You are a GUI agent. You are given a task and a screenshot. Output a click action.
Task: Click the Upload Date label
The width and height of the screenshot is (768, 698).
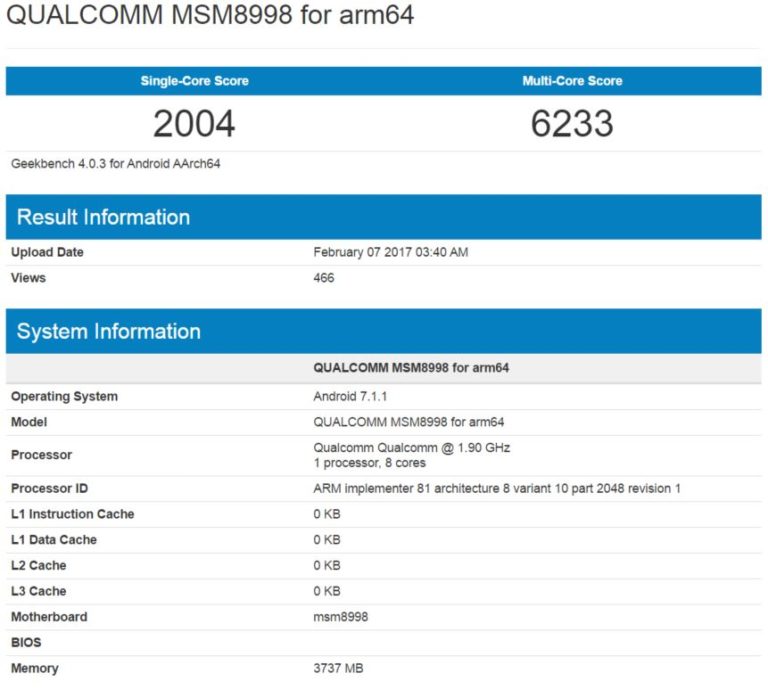coord(47,252)
